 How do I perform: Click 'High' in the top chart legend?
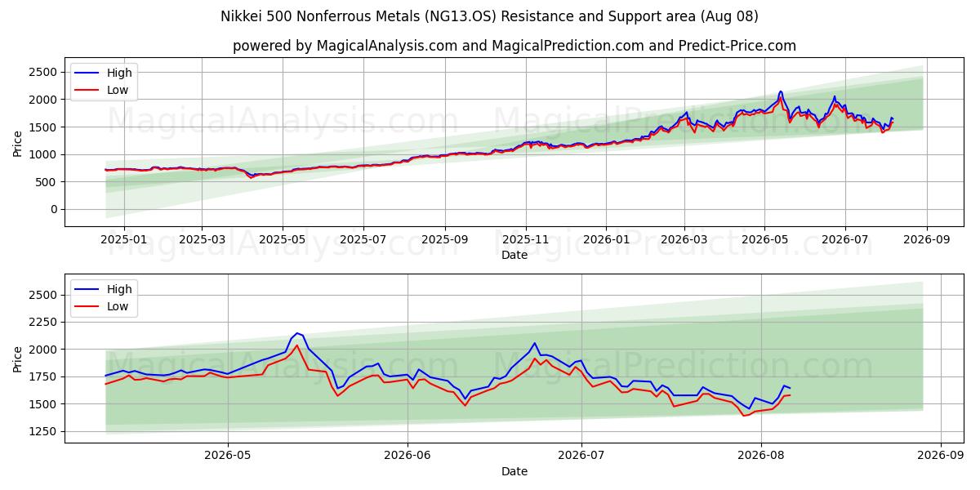tap(119, 73)
